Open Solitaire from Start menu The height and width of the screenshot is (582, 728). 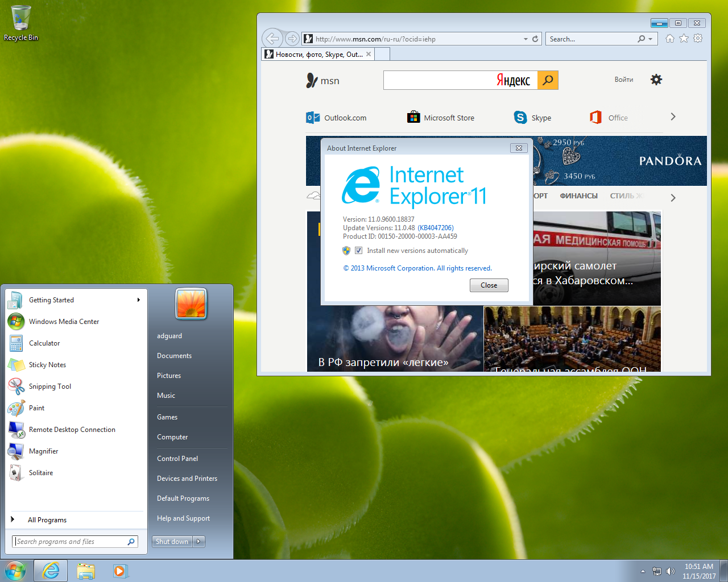click(x=76, y=473)
